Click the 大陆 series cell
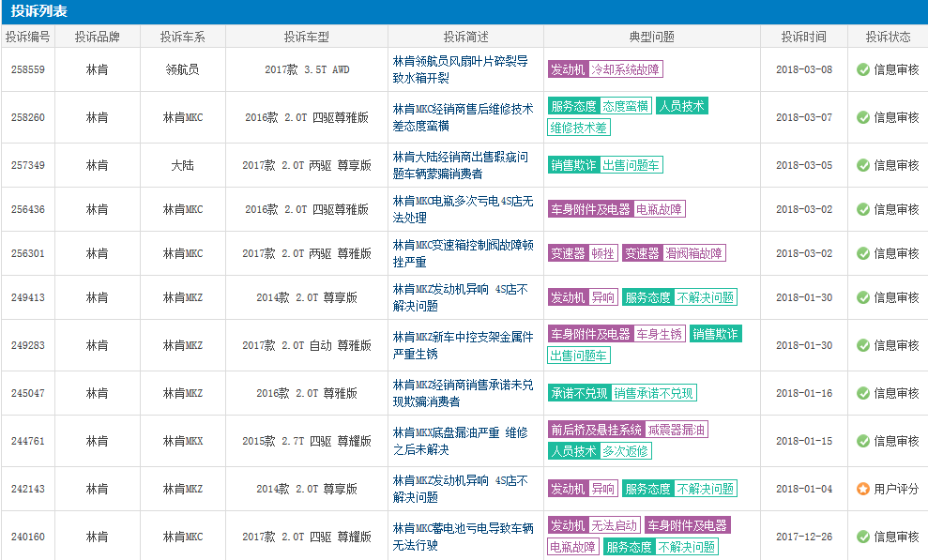The width and height of the screenshot is (928, 560). 182,166
